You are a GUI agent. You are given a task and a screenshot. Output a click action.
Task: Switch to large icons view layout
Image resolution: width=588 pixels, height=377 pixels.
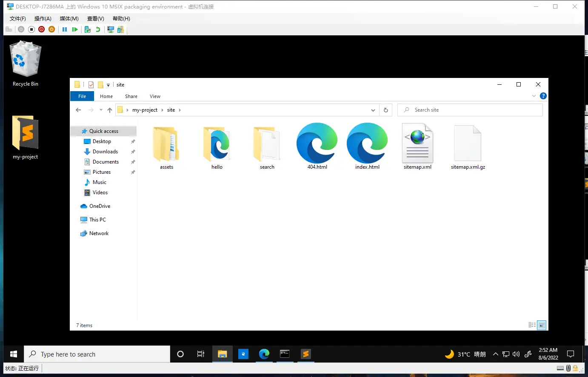(542, 325)
